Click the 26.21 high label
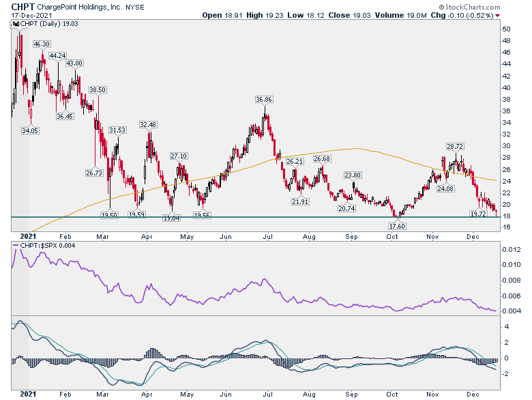Image resolution: width=532 pixels, height=400 pixels. coord(295,162)
